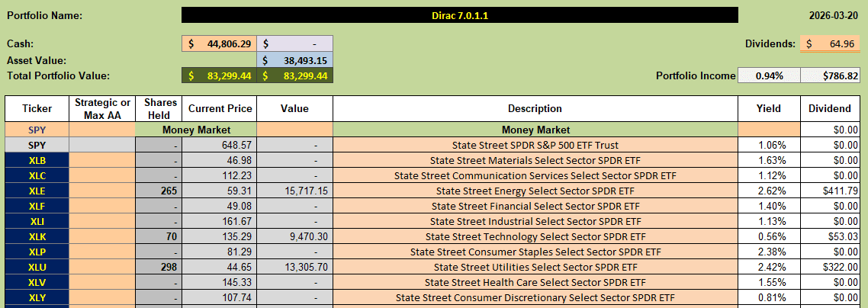Select the Asset Value 38,493.15 cell

[x=294, y=60]
